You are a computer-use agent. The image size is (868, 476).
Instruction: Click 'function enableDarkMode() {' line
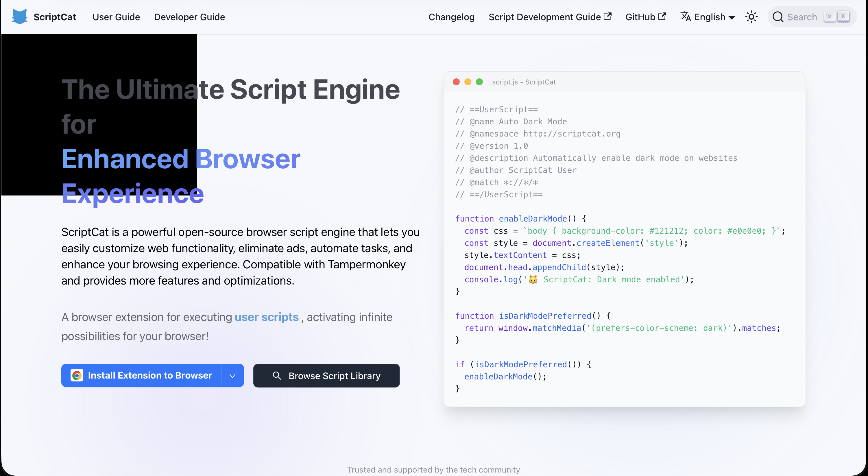point(521,219)
